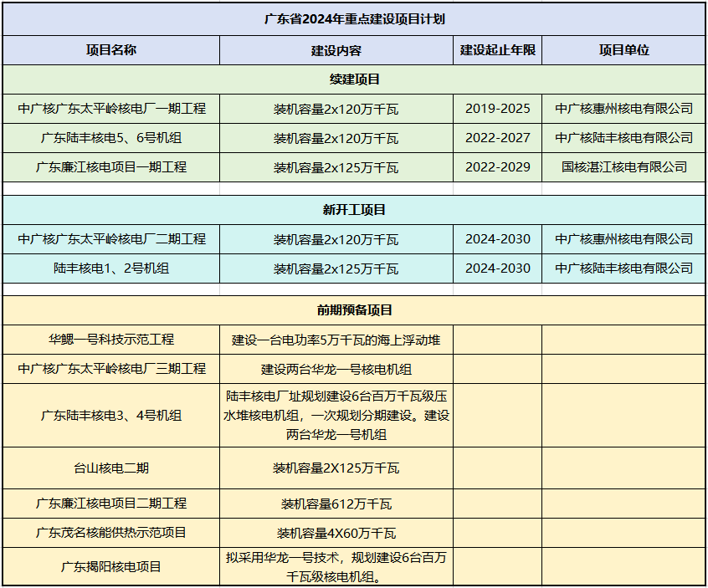Click the 2019-2025 date cell
Image resolution: width=708 pixels, height=588 pixels.
(498, 109)
